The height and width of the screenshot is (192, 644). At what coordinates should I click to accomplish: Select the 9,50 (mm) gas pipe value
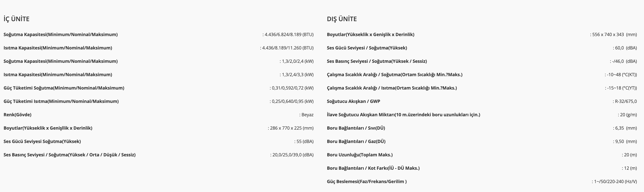tap(625, 142)
